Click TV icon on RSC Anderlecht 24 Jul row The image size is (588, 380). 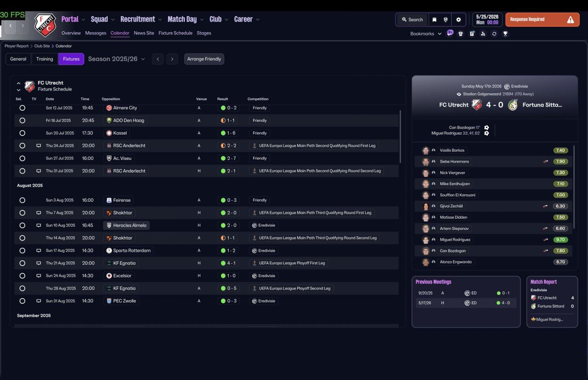pyautogui.click(x=39, y=146)
